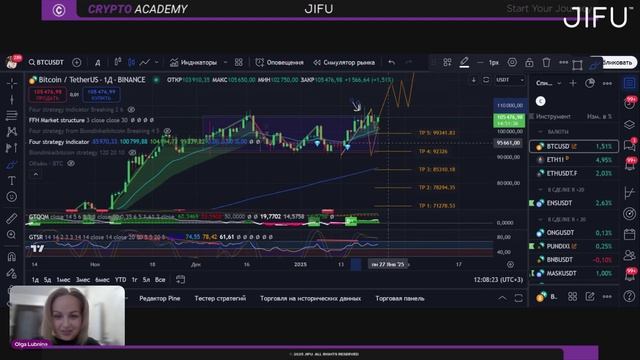The image size is (640, 360).
Task: Click the fullscreen rectangle icon
Action: coord(577,65)
